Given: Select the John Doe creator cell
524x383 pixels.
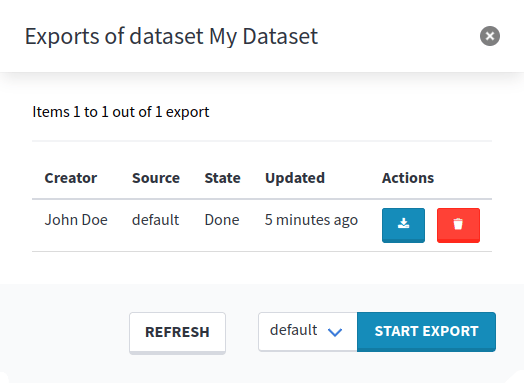Looking at the screenshot, I should tap(76, 220).
